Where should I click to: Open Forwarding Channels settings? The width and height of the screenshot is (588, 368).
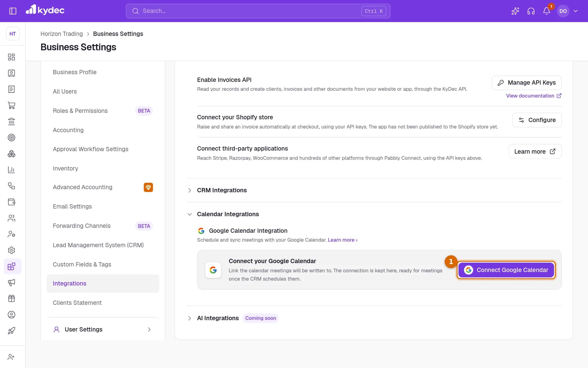tap(103, 226)
